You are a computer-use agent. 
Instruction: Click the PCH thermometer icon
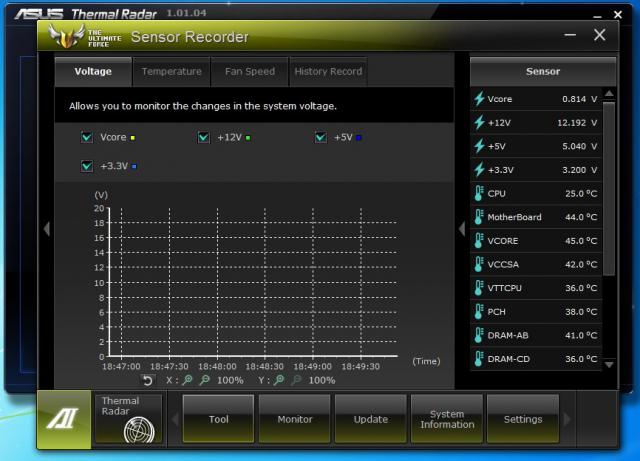pos(479,312)
